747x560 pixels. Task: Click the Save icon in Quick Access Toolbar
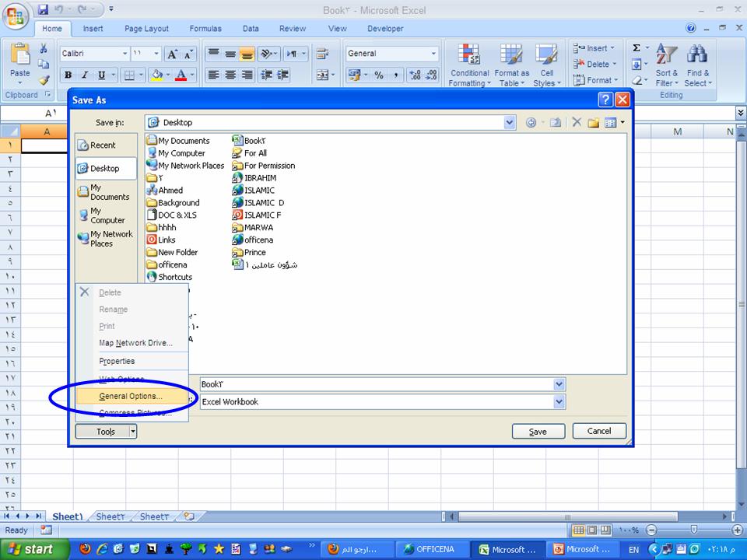pyautogui.click(x=44, y=9)
